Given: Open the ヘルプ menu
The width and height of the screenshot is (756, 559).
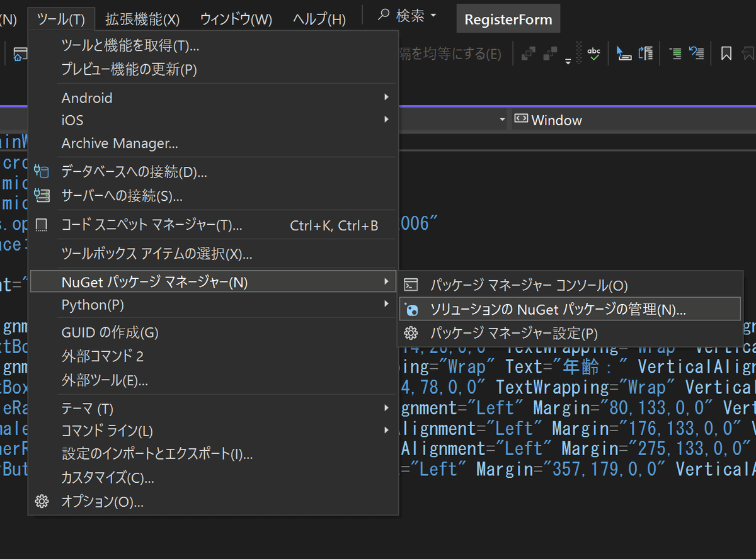Looking at the screenshot, I should click(x=319, y=19).
